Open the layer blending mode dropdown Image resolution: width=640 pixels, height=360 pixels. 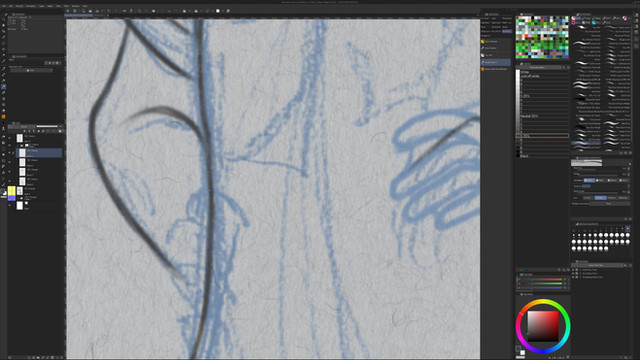[x=23, y=127]
